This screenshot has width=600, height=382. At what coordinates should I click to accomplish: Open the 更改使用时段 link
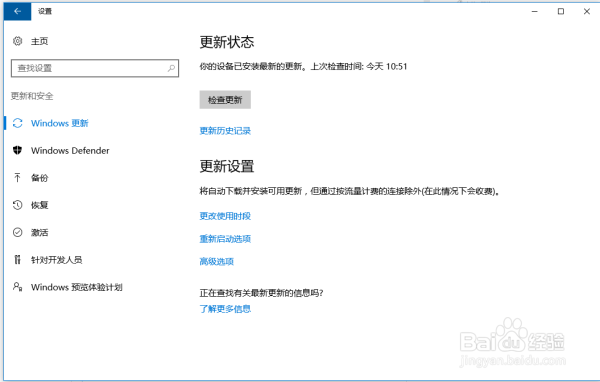point(225,216)
